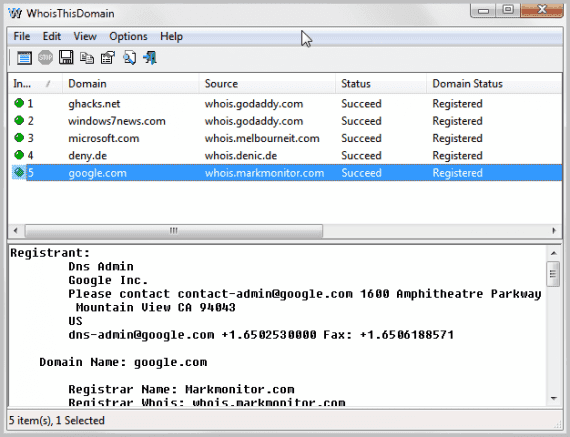Sort by the Index column header

point(35,84)
